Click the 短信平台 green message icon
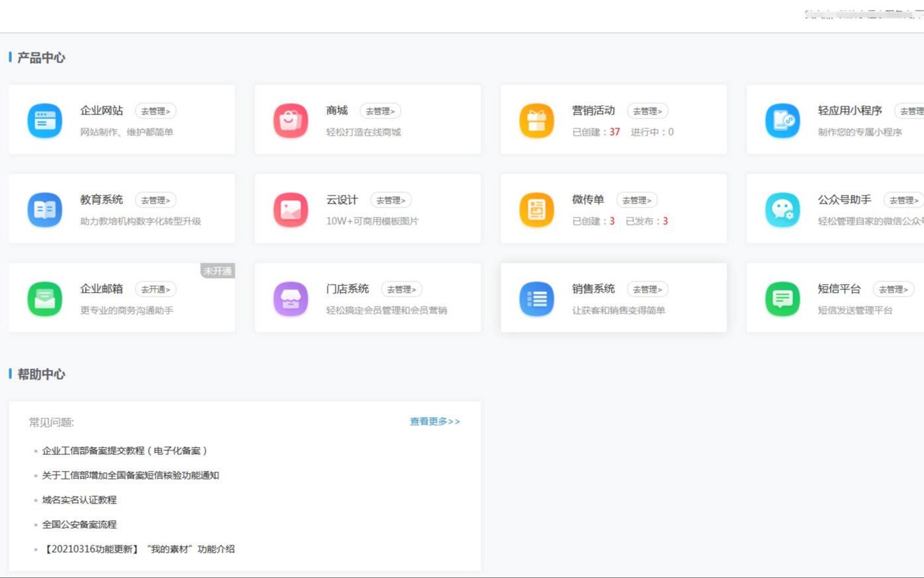This screenshot has width=924, height=578. [x=782, y=299]
